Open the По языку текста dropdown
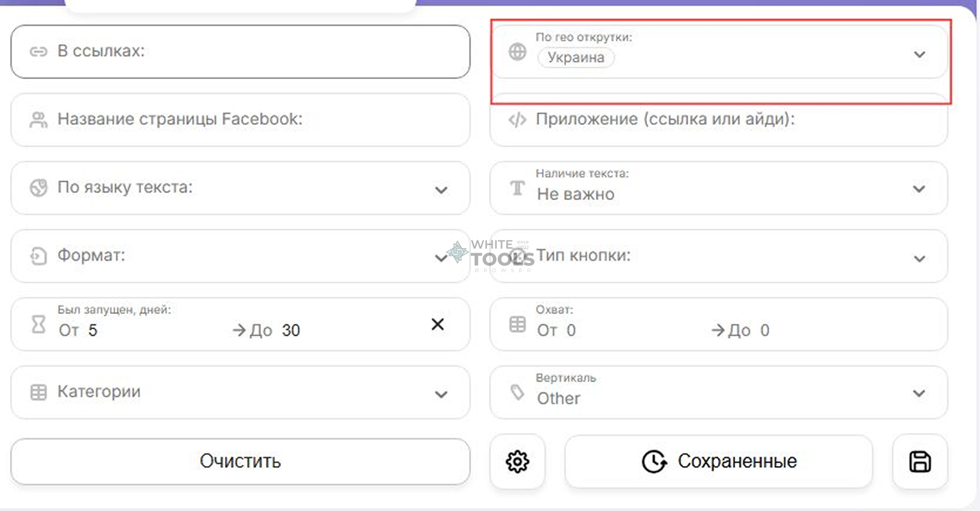This screenshot has width=980, height=511. (441, 190)
